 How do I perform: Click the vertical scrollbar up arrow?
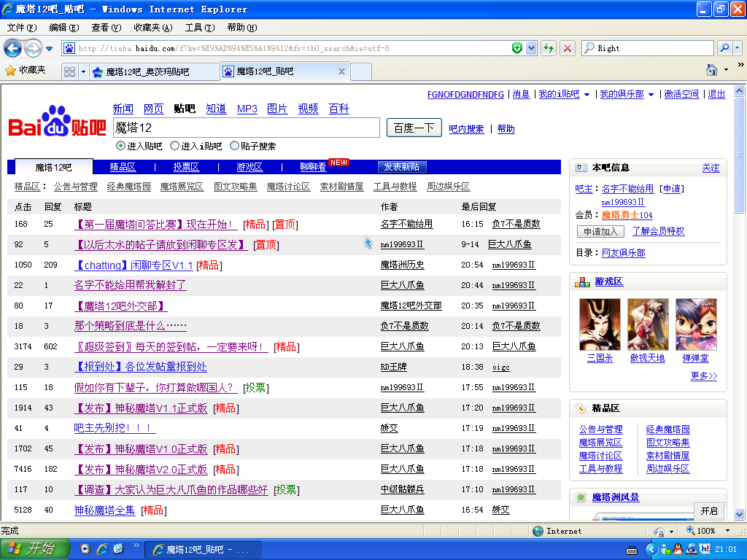[x=740, y=90]
